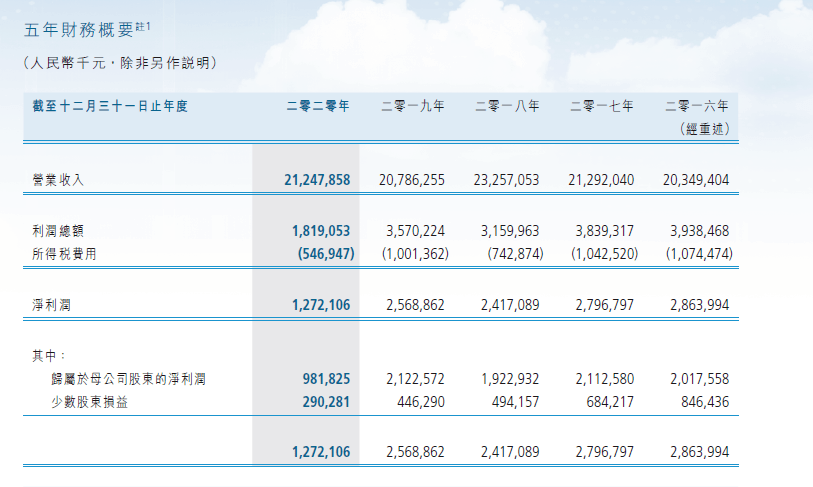
Task: Select the 截至十二月三十一日止年度 header label
Action: click(110, 106)
